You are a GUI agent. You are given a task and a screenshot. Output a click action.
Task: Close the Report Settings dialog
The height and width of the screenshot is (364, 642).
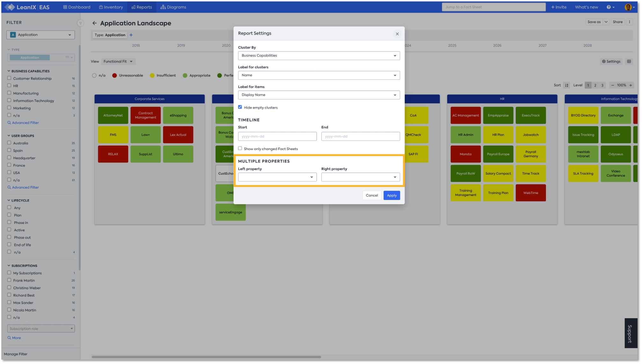click(x=397, y=34)
